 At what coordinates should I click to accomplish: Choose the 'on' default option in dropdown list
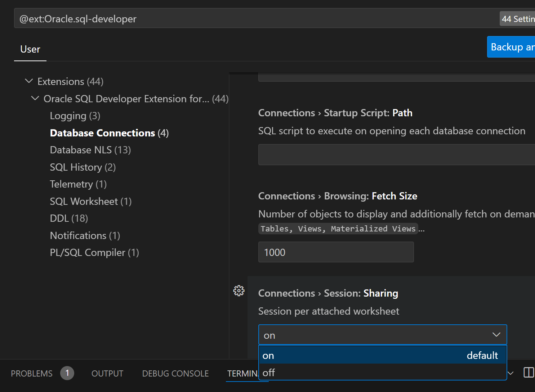point(383,355)
